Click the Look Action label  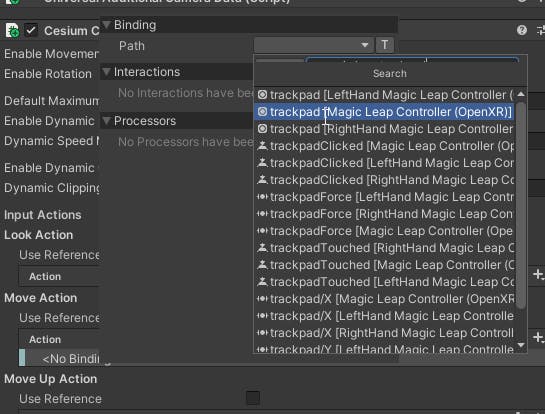39,235
